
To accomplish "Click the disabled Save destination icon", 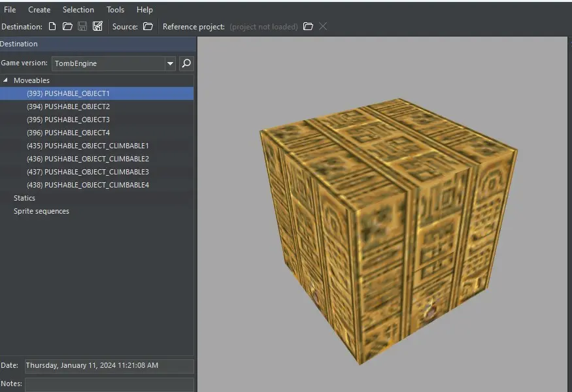I will [82, 27].
